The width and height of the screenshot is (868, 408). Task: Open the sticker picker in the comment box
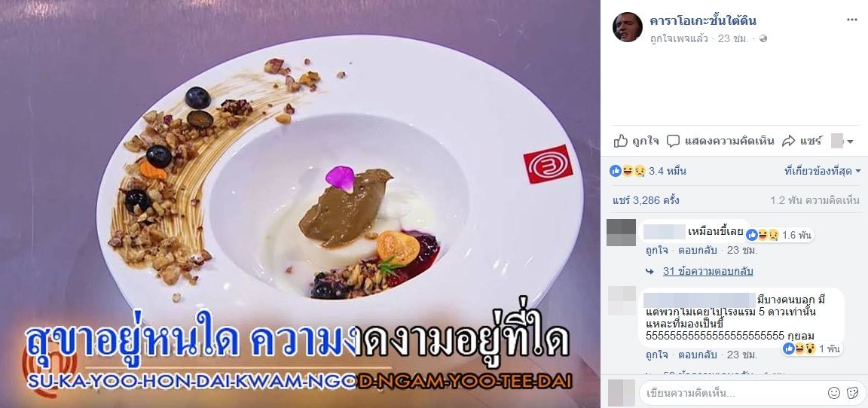point(852,393)
